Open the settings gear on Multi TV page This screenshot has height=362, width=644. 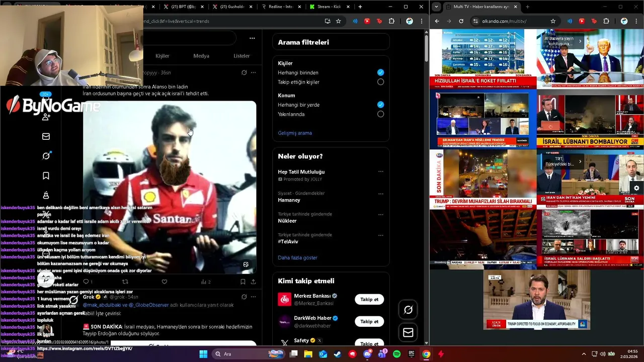click(636, 188)
